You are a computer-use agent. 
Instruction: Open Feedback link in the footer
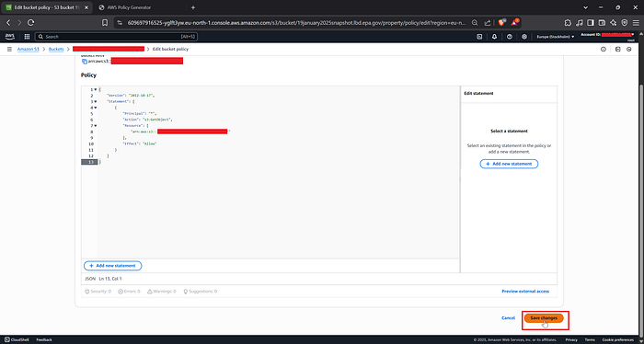pos(44,340)
